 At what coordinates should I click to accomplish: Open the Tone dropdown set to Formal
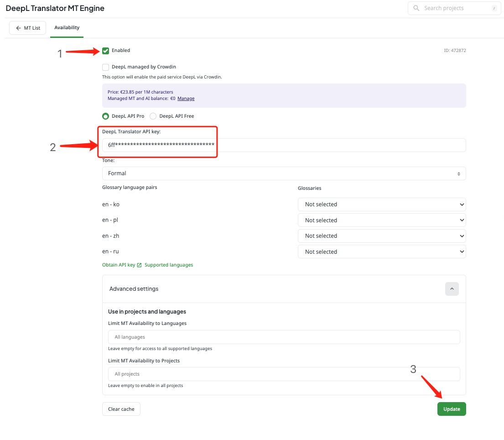point(284,173)
